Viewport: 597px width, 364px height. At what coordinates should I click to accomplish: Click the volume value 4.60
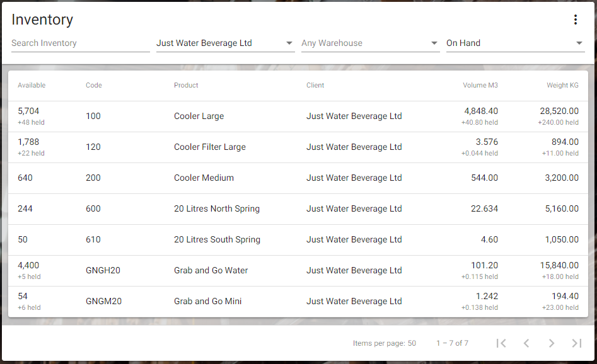[489, 239]
